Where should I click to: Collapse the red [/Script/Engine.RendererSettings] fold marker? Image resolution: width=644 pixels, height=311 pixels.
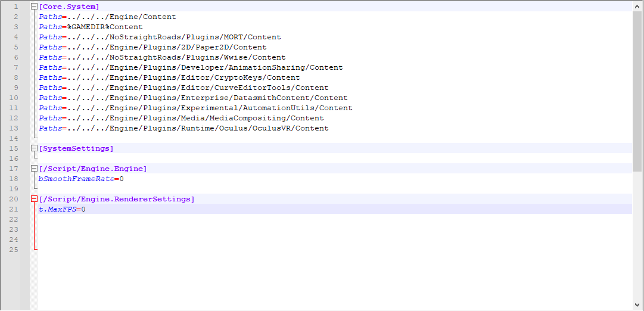34,199
